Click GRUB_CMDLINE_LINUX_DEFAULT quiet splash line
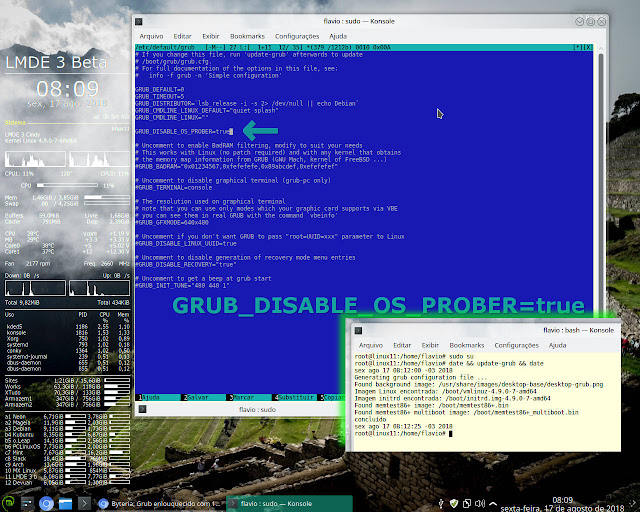This screenshot has height=512, width=640. point(207,111)
